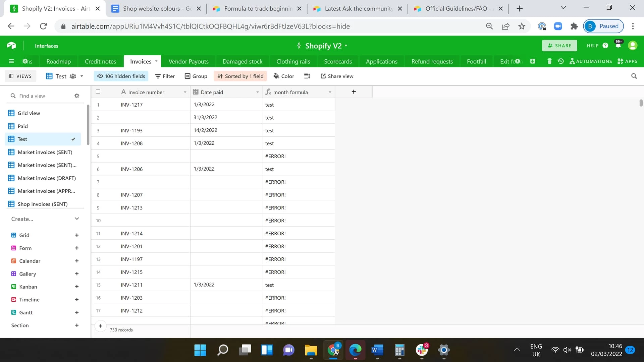644x362 pixels.
Task: Share this page from address bar
Action: [x=505, y=26]
